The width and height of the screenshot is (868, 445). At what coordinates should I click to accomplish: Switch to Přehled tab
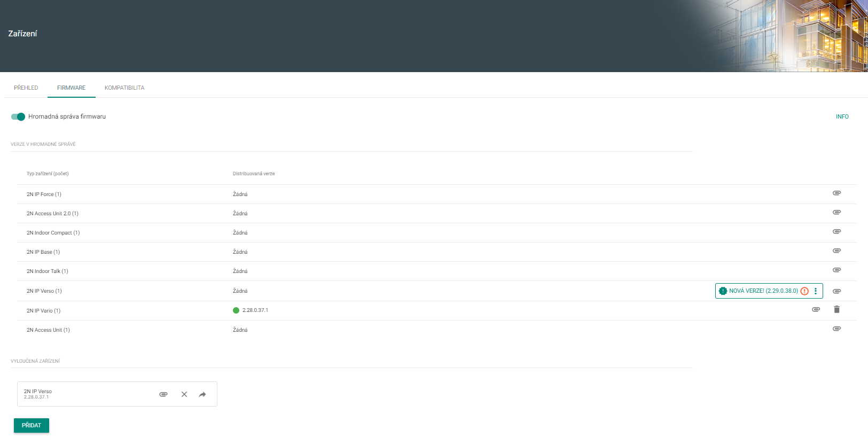[x=26, y=88]
